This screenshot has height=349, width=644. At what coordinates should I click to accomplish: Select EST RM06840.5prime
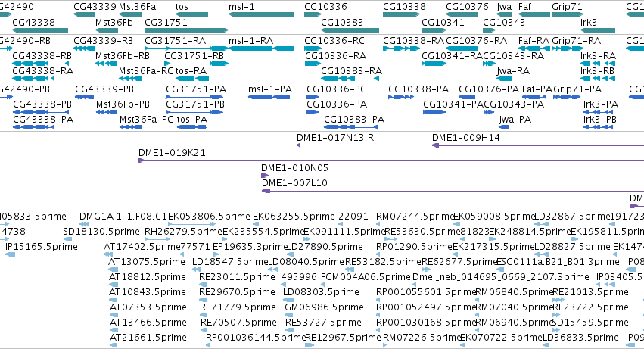tap(478, 300)
